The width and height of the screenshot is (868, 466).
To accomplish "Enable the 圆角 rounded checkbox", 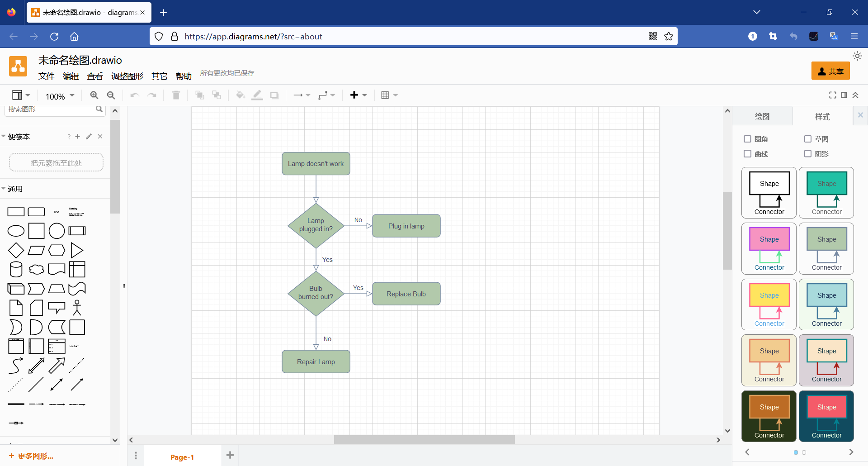I will point(747,139).
